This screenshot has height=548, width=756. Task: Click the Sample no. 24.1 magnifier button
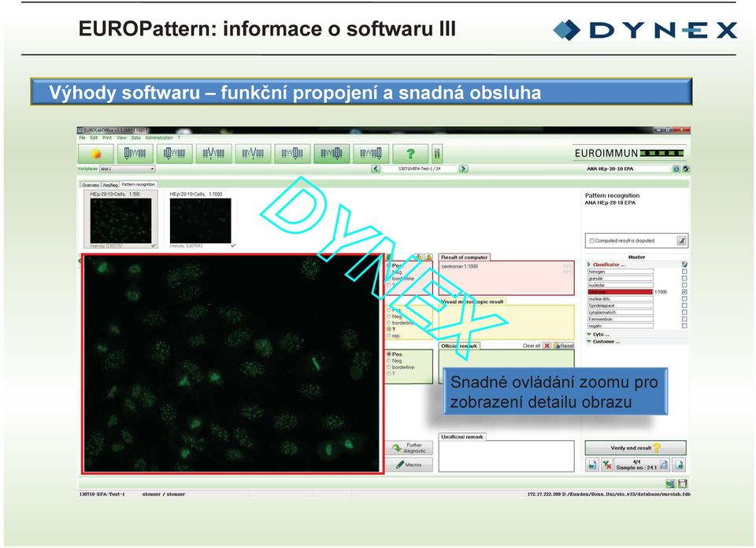tap(643, 465)
